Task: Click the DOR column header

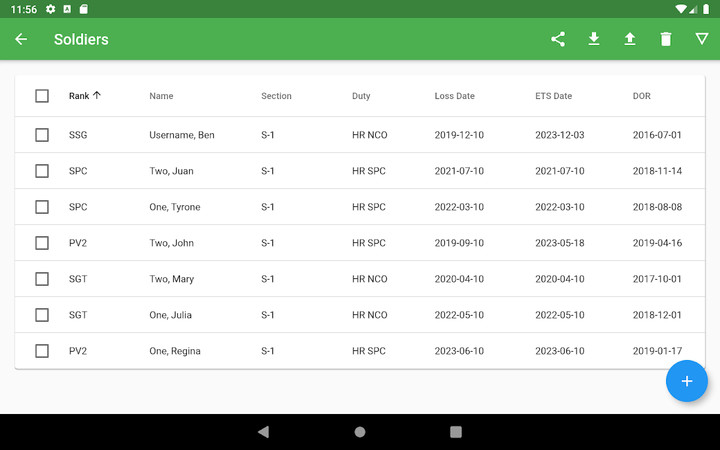Action: (642, 96)
